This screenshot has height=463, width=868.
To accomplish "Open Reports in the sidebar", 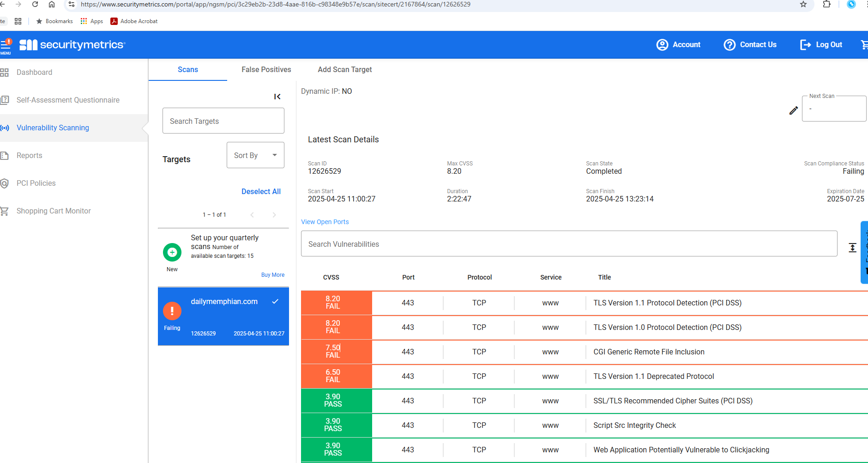I will pos(30,156).
